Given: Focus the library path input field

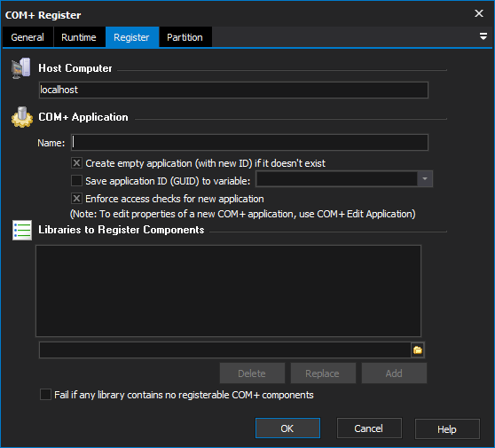Looking at the screenshot, I should tap(224, 350).
